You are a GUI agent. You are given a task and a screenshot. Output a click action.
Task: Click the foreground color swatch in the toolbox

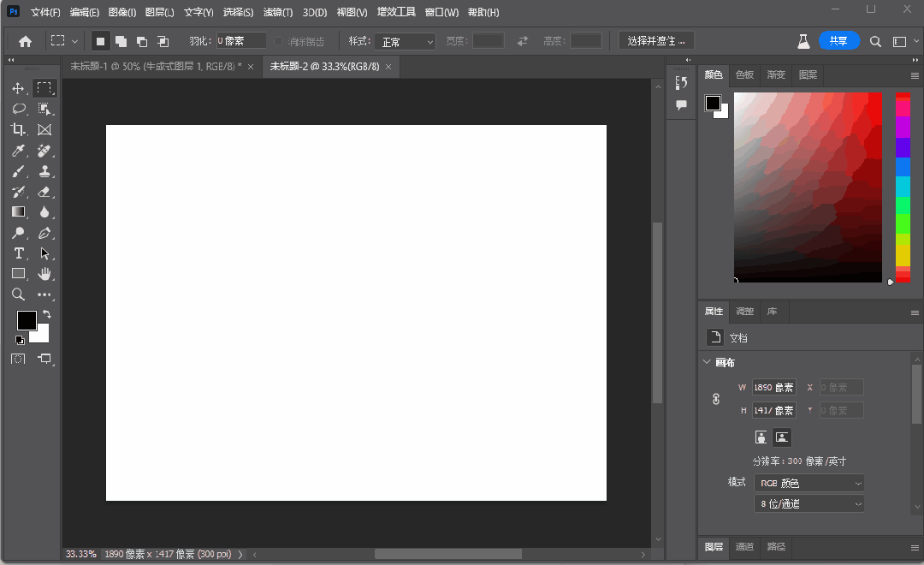(x=27, y=320)
